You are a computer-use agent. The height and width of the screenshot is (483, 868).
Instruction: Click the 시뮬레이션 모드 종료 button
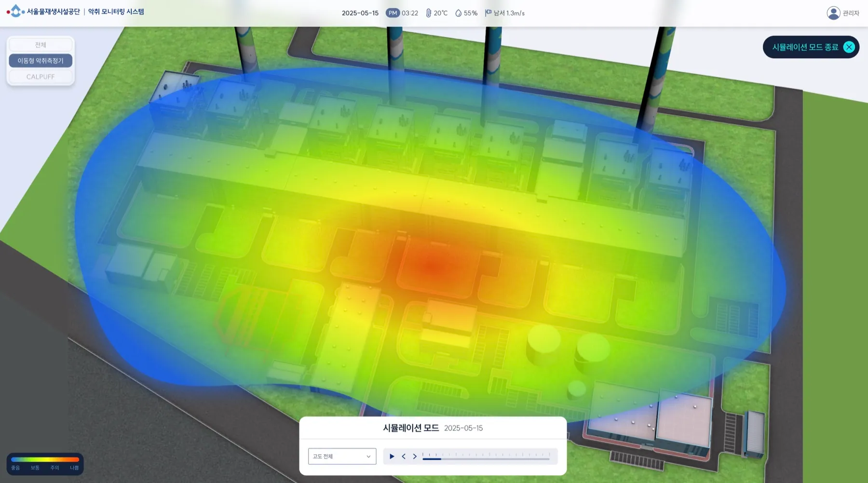(x=811, y=47)
